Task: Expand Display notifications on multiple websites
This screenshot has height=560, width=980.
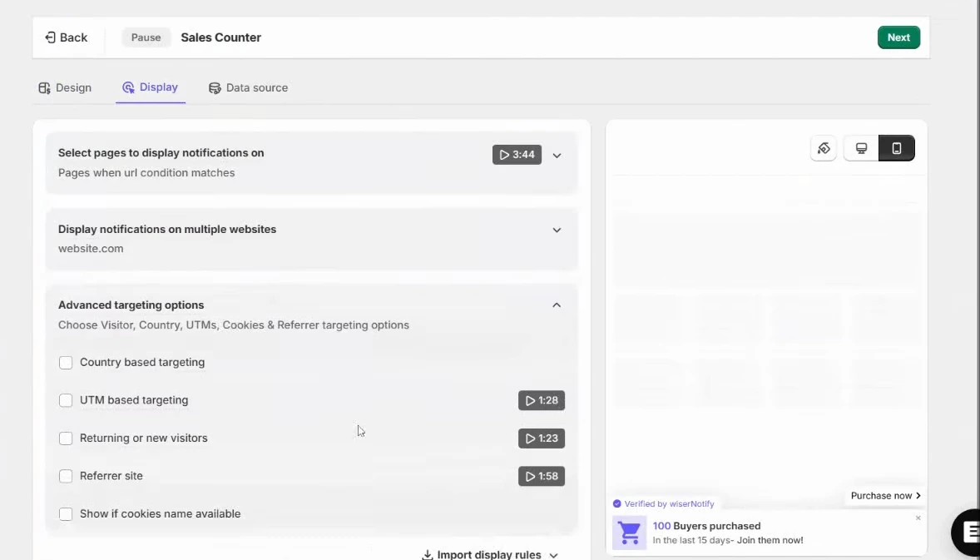Action: 557,230
